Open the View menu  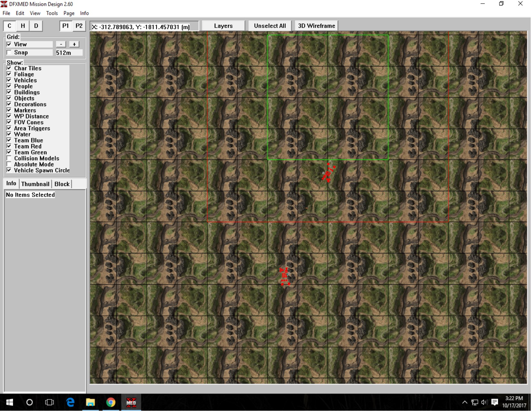[35, 13]
